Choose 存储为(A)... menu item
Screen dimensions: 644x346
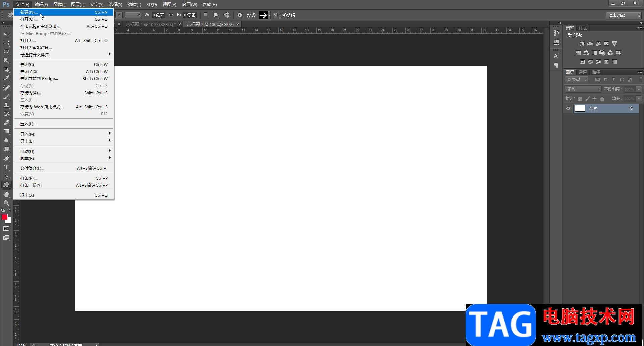tap(64, 93)
